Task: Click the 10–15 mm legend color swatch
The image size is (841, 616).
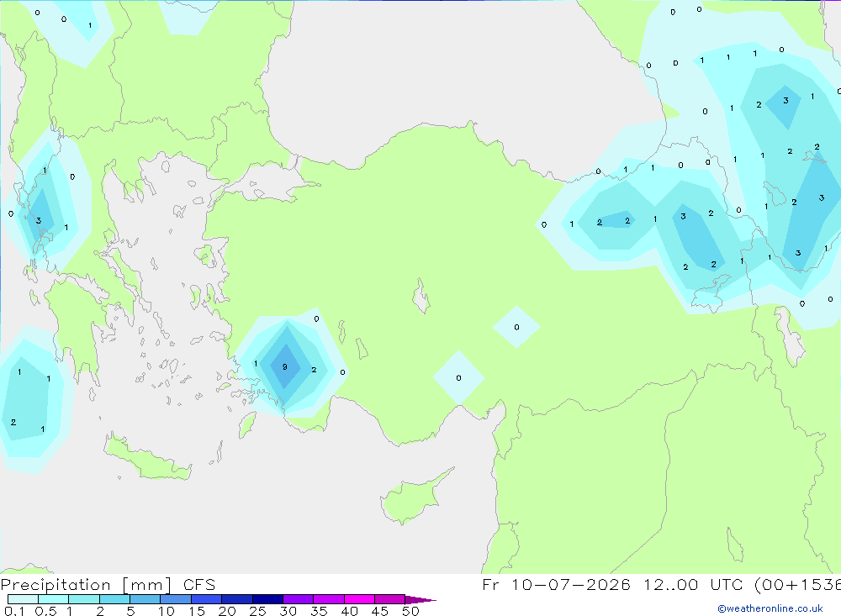Action: (x=176, y=599)
